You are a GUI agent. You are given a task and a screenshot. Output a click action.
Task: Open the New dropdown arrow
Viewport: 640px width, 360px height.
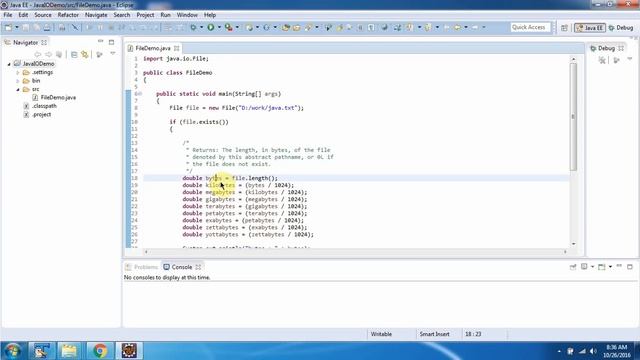[x=17, y=27]
